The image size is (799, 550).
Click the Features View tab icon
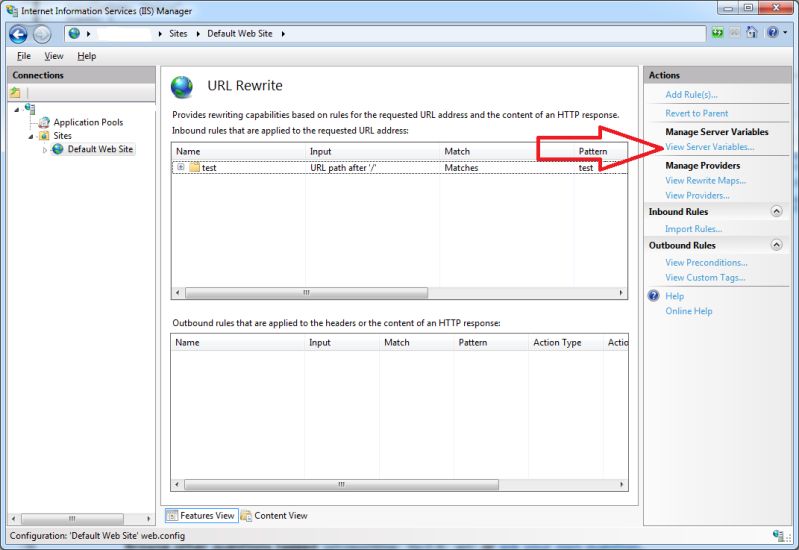[x=172, y=515]
